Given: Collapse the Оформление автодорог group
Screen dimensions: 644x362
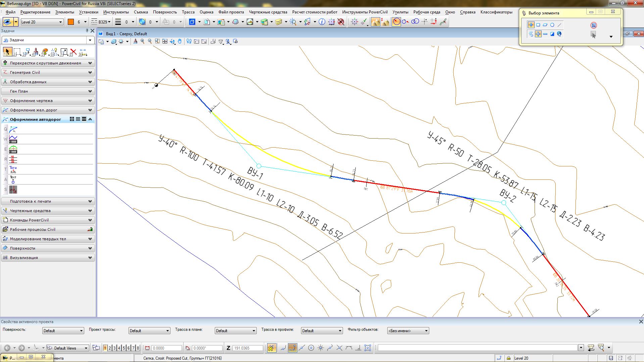Looking at the screenshot, I should pyautogui.click(x=90, y=119).
